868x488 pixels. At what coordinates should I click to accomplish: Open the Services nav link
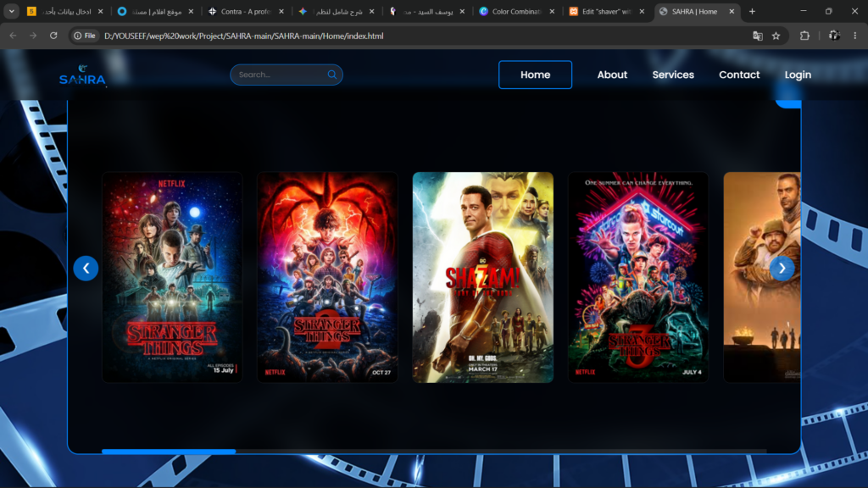(x=673, y=75)
